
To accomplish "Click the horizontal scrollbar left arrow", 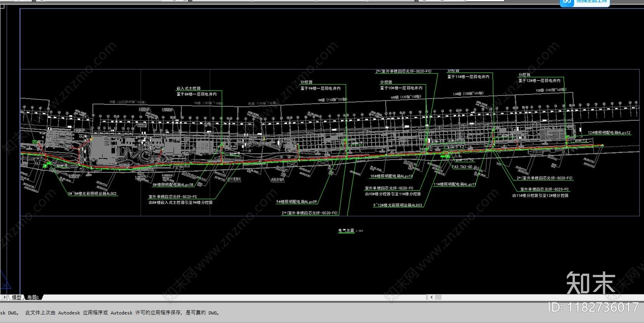I will pos(431,297).
